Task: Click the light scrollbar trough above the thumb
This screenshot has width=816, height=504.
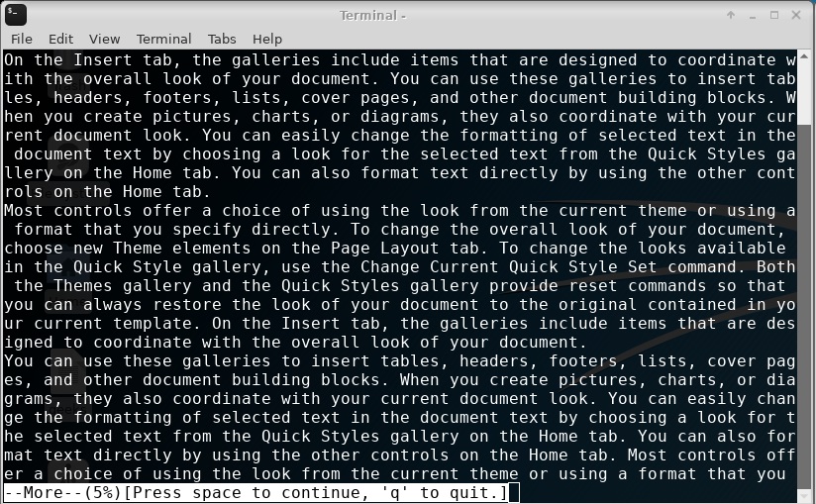Action: click(805, 93)
